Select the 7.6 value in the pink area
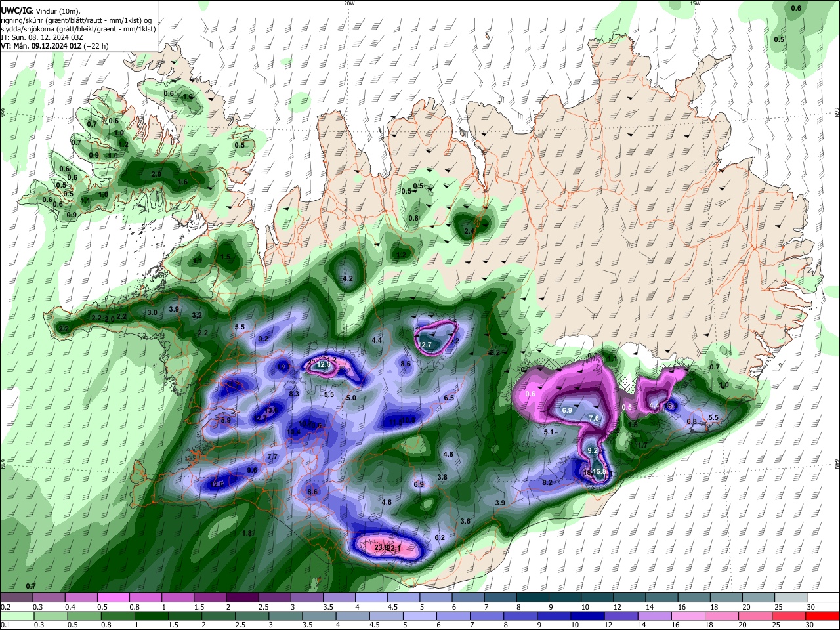This screenshot has width=840, height=630. [594, 418]
